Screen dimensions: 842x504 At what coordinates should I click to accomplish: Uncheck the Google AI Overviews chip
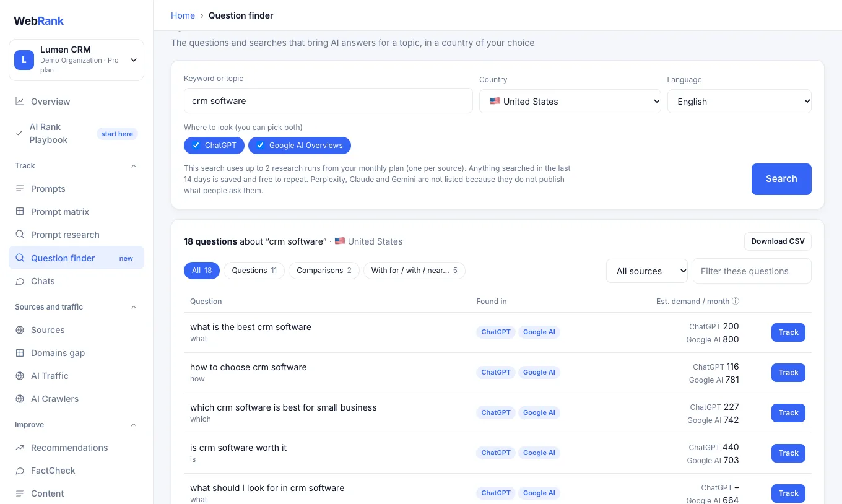coord(300,146)
